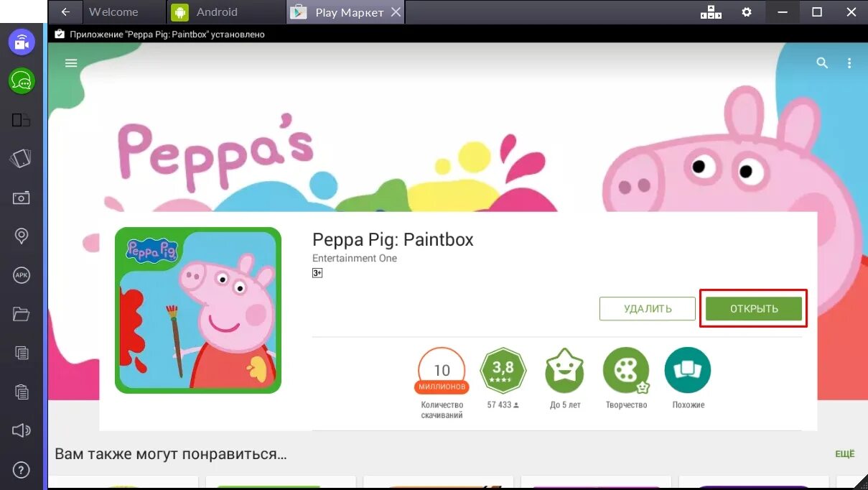Viewport: 868px width, 490px height.
Task: Open the folder icon in the sidebar
Action: tap(22, 314)
